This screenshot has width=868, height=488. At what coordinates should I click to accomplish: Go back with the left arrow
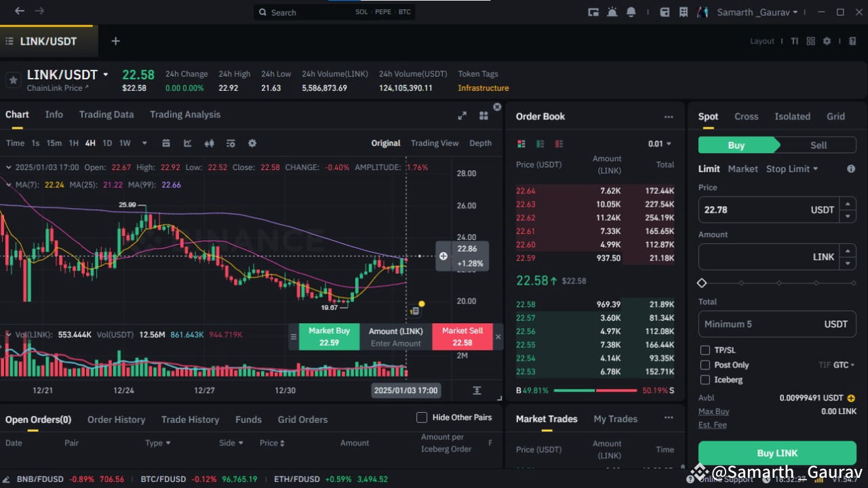[x=20, y=12]
